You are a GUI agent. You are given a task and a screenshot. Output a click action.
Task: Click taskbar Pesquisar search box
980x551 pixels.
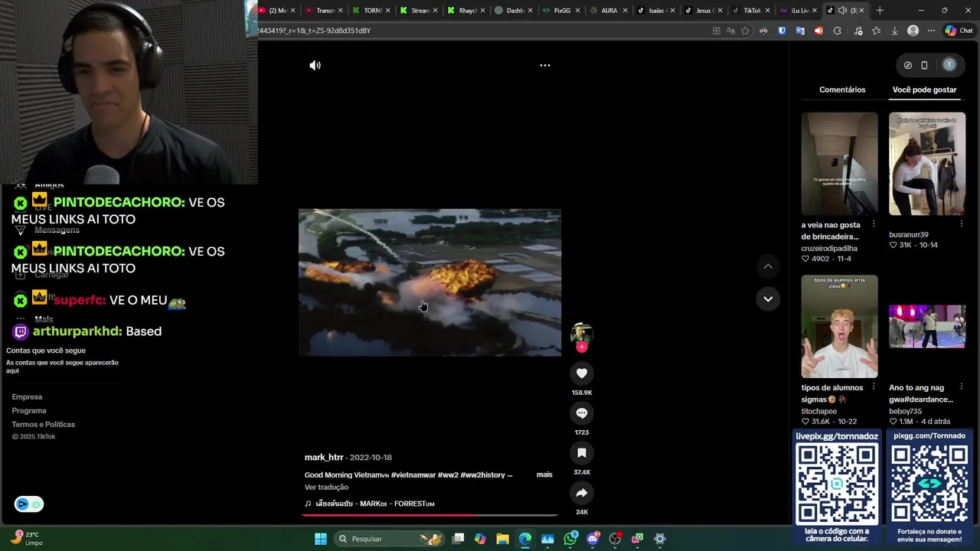(x=390, y=539)
